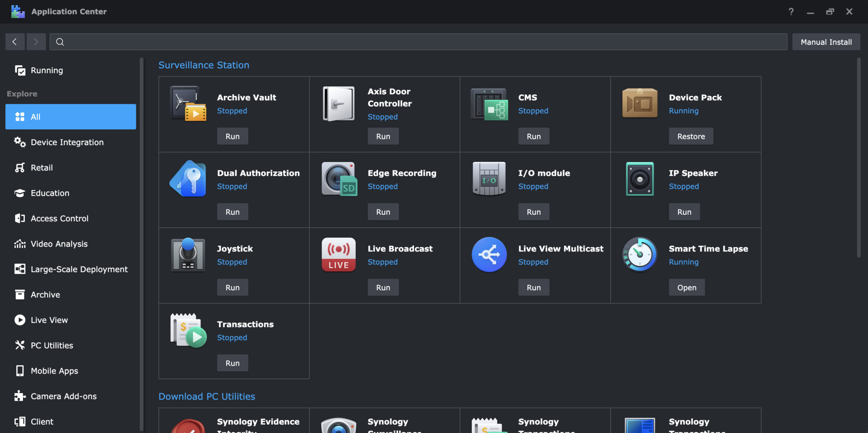Screen dimensions: 868x433
Task: Click the Axis Door Controller icon
Action: tap(339, 104)
